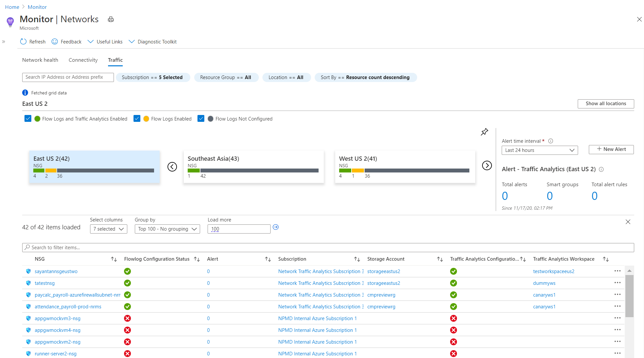
Task: Open ellipsis menu for sayantannsgeustwo row
Action: [x=617, y=271]
